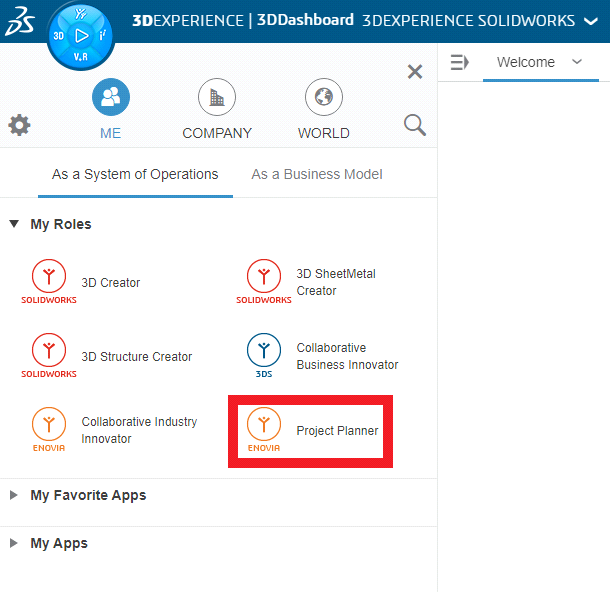Select the compass north social quadrant
The height and width of the screenshot is (592, 610).
pyautogui.click(x=81, y=14)
